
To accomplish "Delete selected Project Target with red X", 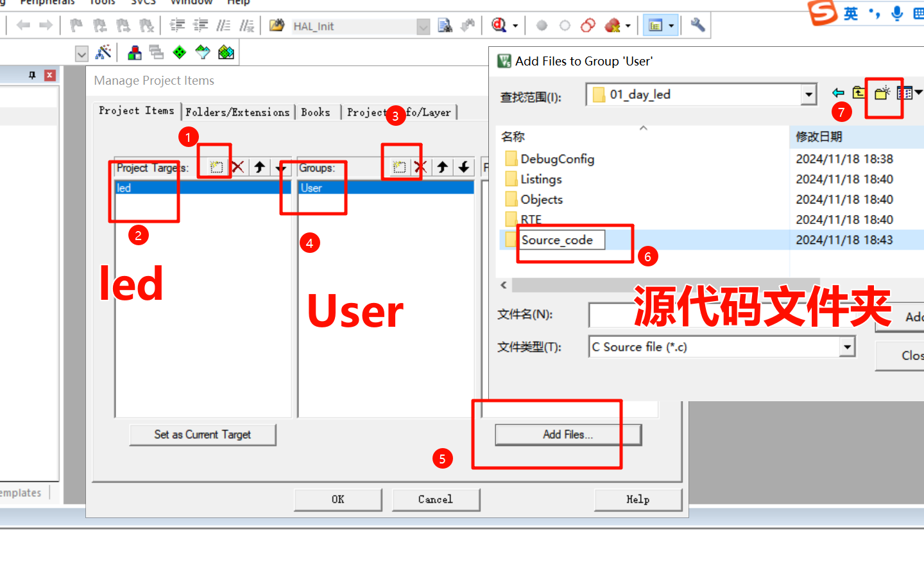I will pos(237,168).
